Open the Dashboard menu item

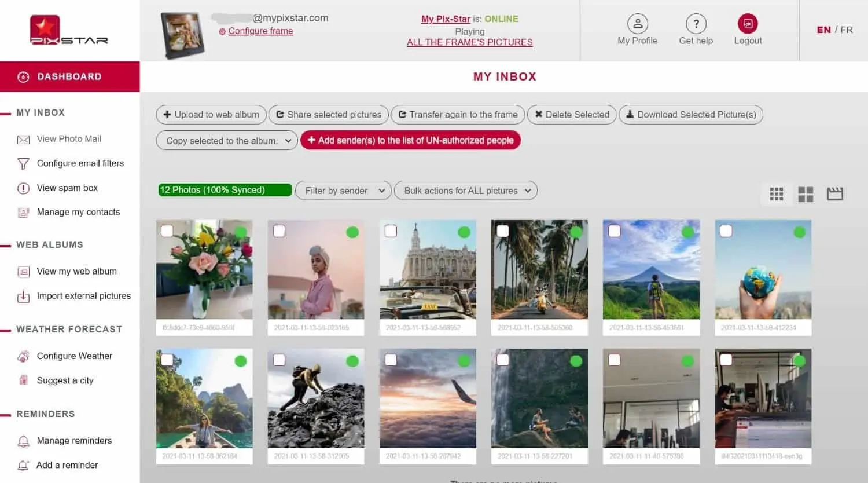(69, 76)
